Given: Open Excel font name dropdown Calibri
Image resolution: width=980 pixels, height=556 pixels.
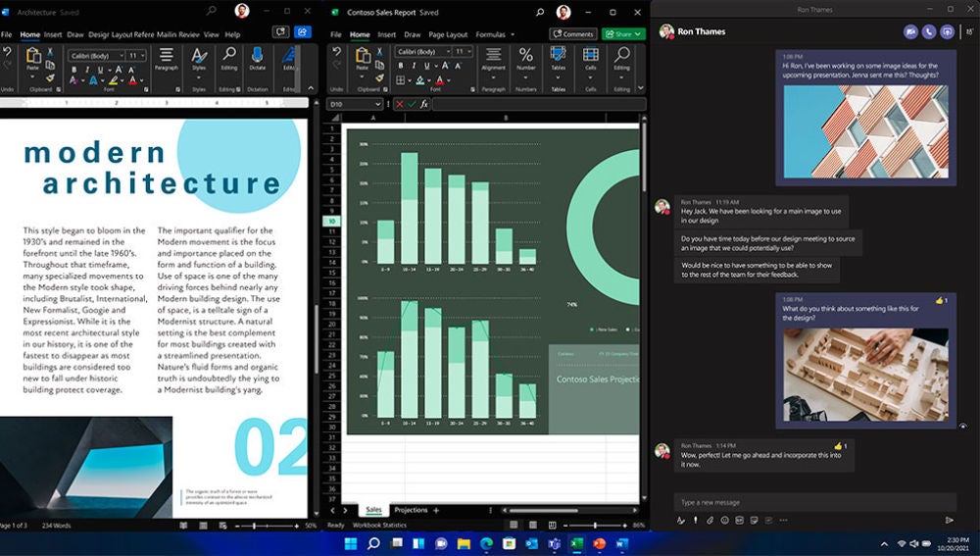Looking at the screenshot, I should tap(448, 51).
